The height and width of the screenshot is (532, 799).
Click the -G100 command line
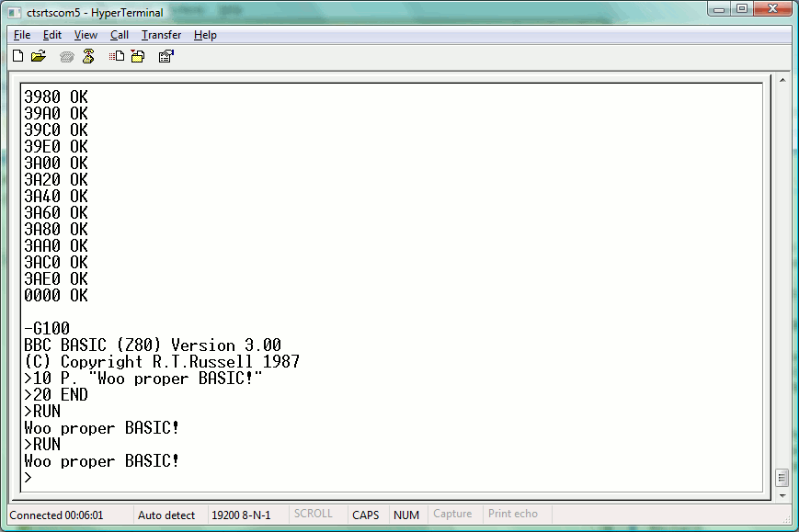[x=47, y=328]
